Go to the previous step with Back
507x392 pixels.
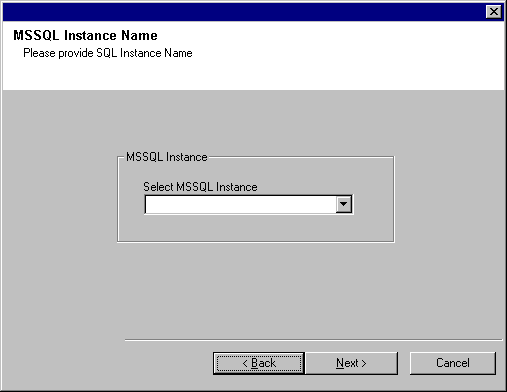point(259,363)
